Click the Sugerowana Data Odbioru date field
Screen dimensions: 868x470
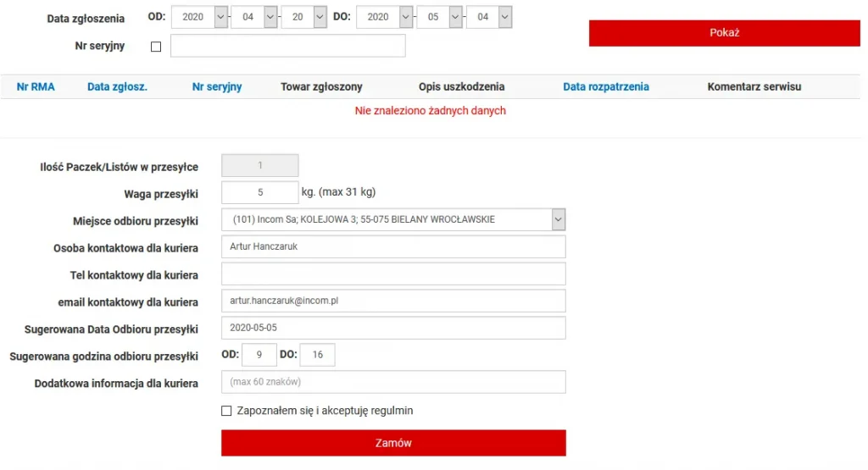[393, 329]
